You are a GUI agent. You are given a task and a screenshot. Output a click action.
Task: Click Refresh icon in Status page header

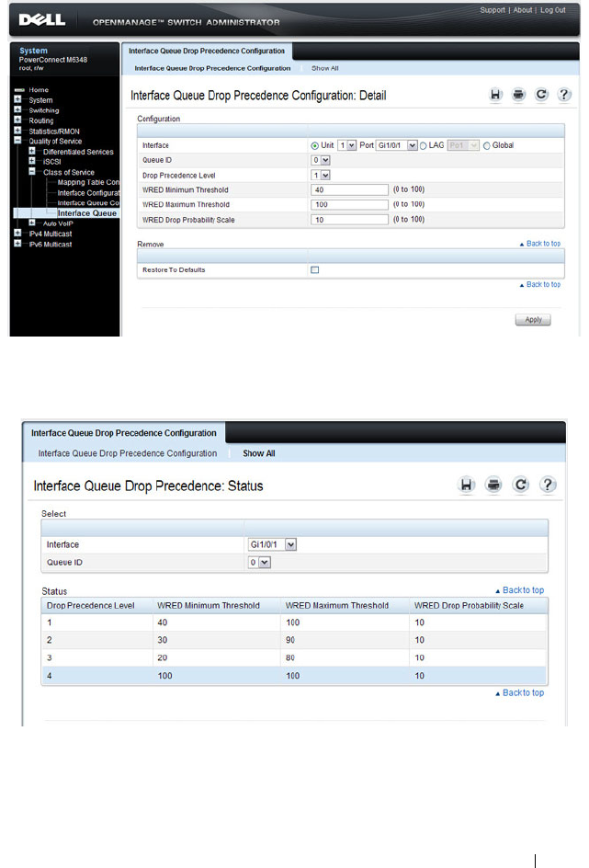click(x=520, y=485)
